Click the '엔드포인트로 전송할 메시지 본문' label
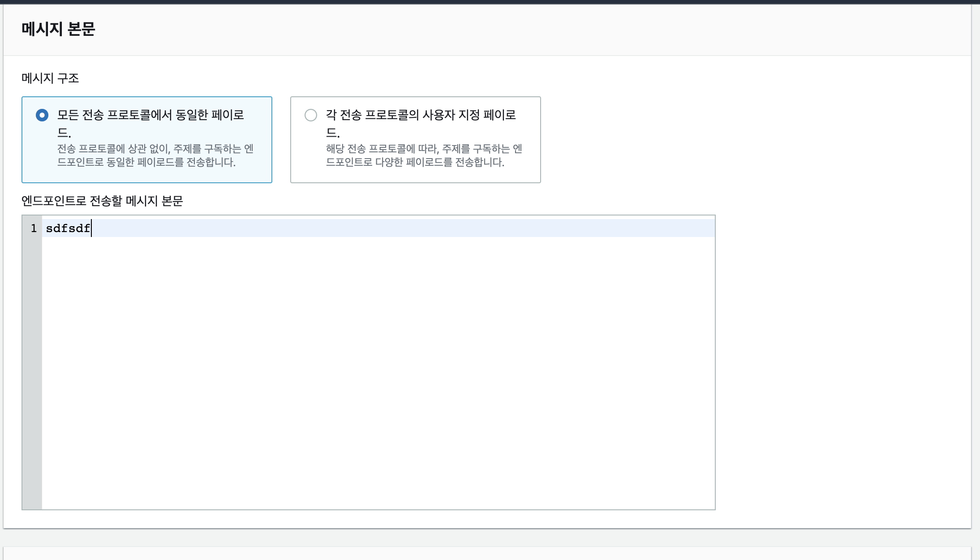The width and height of the screenshot is (980, 560). click(x=102, y=201)
